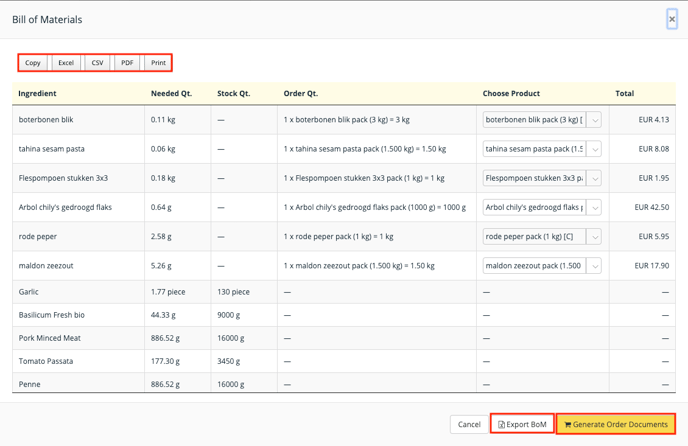
Task: Click the Export BoM button
Action: 522,424
